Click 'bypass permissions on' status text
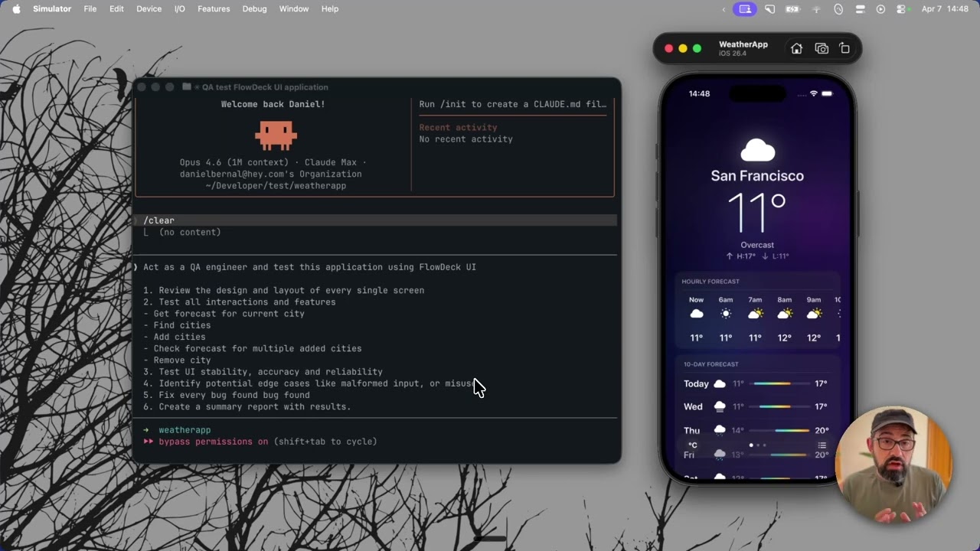 click(214, 442)
